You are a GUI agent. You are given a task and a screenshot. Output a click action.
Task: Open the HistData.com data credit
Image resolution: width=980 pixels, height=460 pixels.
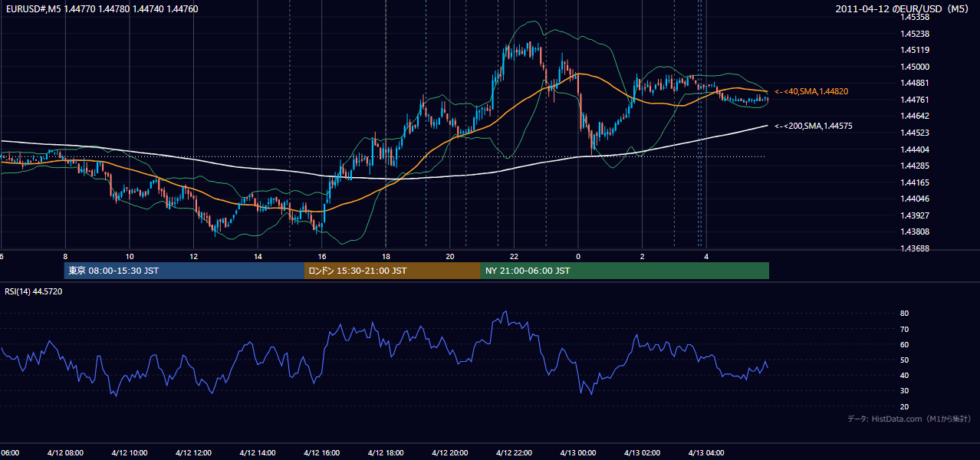[x=909, y=419]
